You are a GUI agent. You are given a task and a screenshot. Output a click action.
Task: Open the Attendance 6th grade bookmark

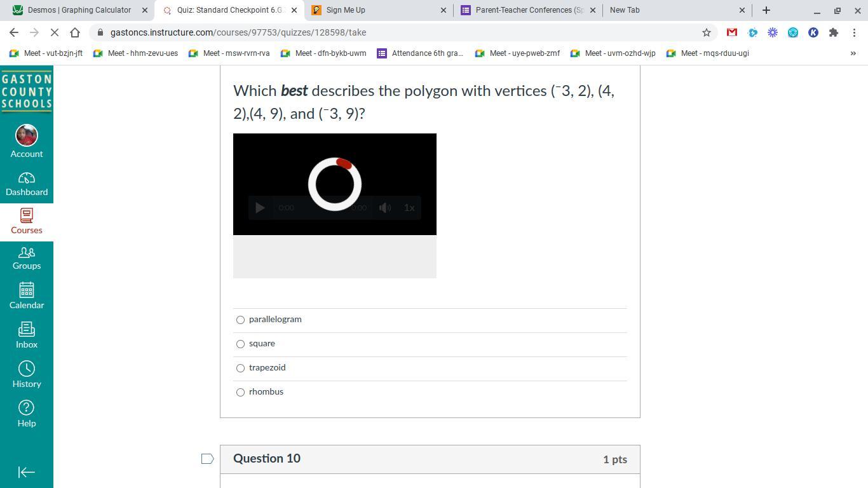[420, 53]
